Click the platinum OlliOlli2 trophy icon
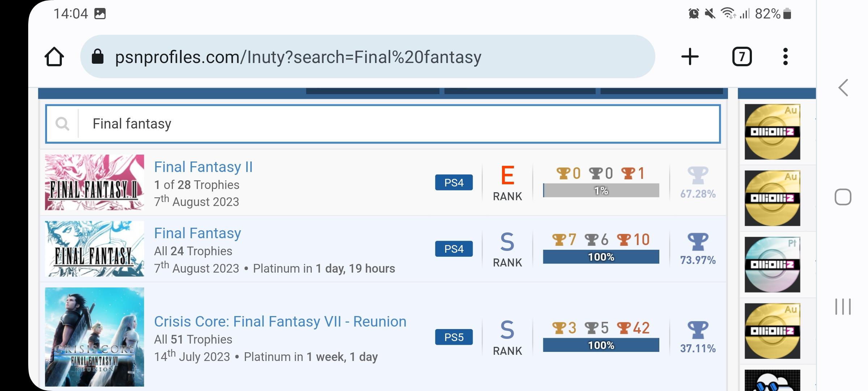Image resolution: width=868 pixels, height=391 pixels. point(772,265)
